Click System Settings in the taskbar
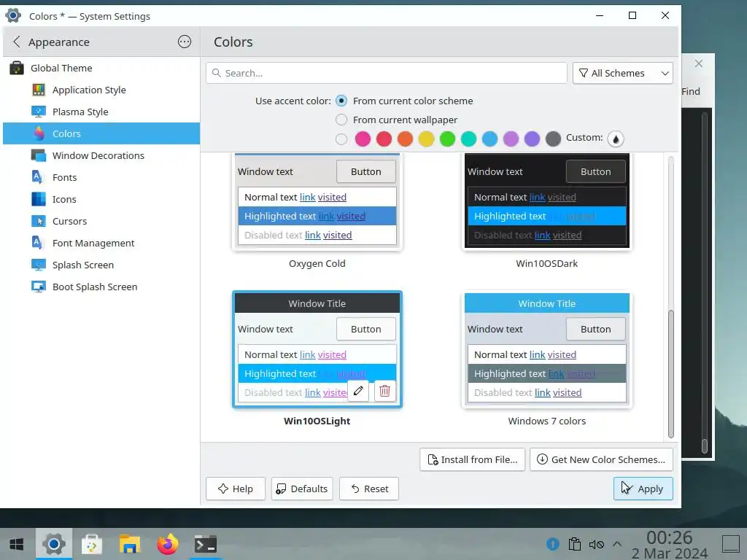Viewport: 747px width, 560px height. click(54, 544)
